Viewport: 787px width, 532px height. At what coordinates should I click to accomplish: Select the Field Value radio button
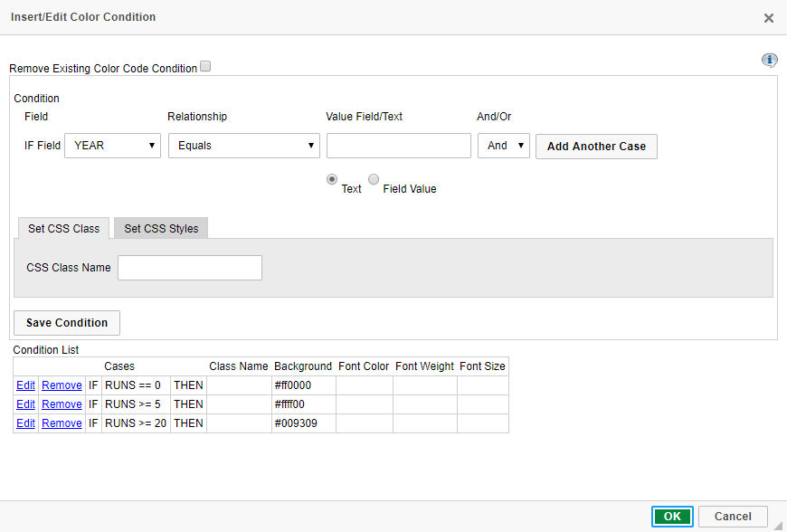click(x=373, y=179)
